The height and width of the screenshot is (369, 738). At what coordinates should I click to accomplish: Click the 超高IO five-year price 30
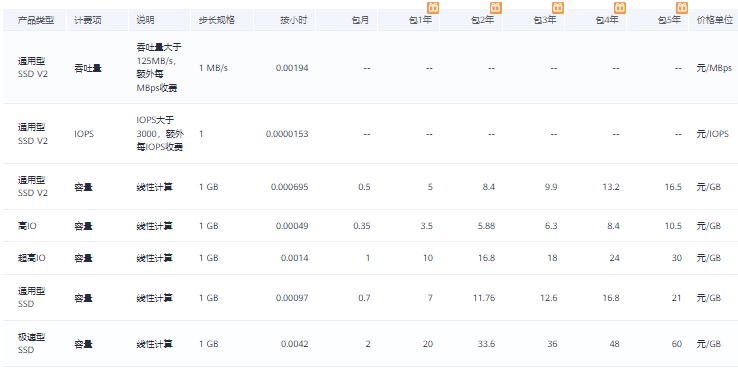coord(676,258)
